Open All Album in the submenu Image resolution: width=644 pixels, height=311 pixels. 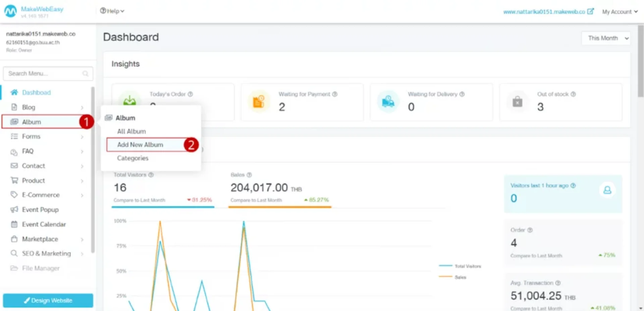[x=131, y=131]
